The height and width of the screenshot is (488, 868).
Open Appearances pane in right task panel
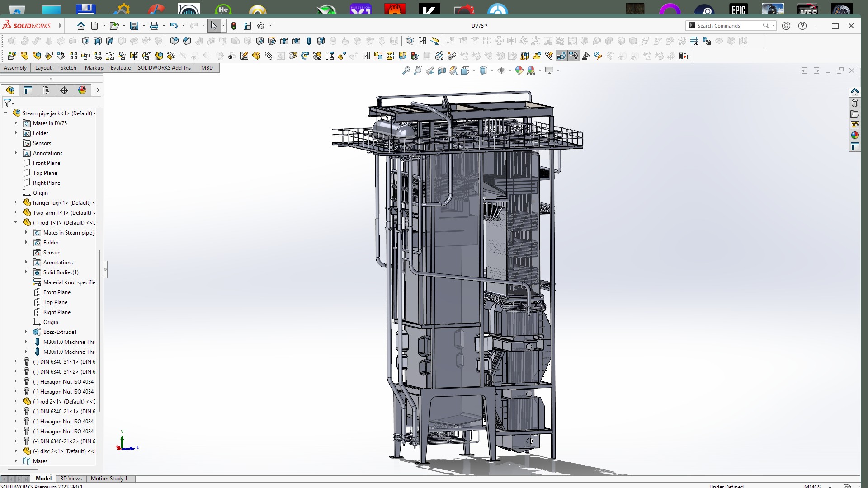coord(854,136)
